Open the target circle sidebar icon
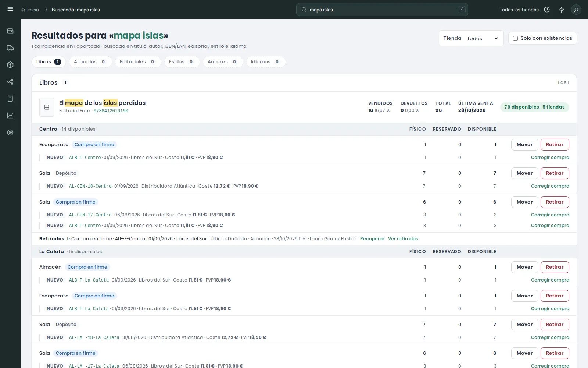588x368 pixels. coord(10,132)
